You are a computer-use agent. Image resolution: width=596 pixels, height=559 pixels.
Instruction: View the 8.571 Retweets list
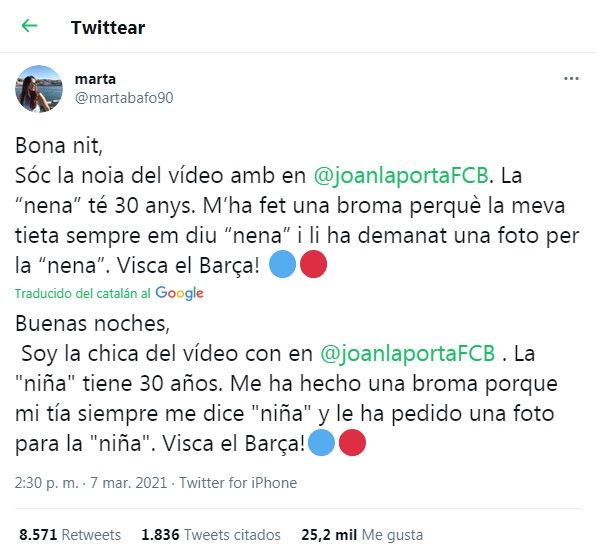[x=70, y=535]
